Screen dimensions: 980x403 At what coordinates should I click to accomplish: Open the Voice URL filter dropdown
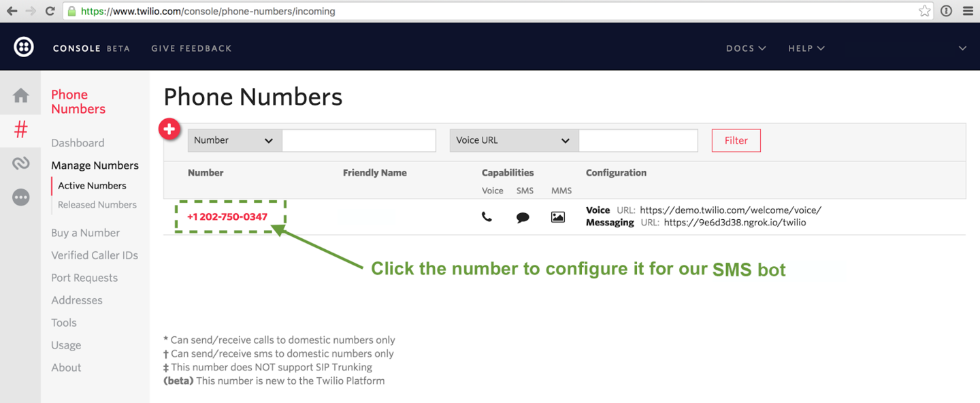tap(514, 140)
